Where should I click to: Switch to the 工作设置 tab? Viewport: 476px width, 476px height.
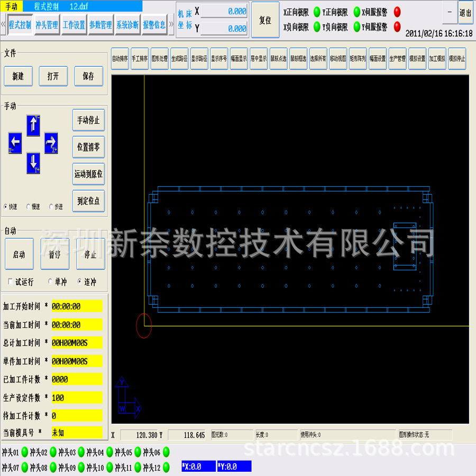click(x=74, y=25)
